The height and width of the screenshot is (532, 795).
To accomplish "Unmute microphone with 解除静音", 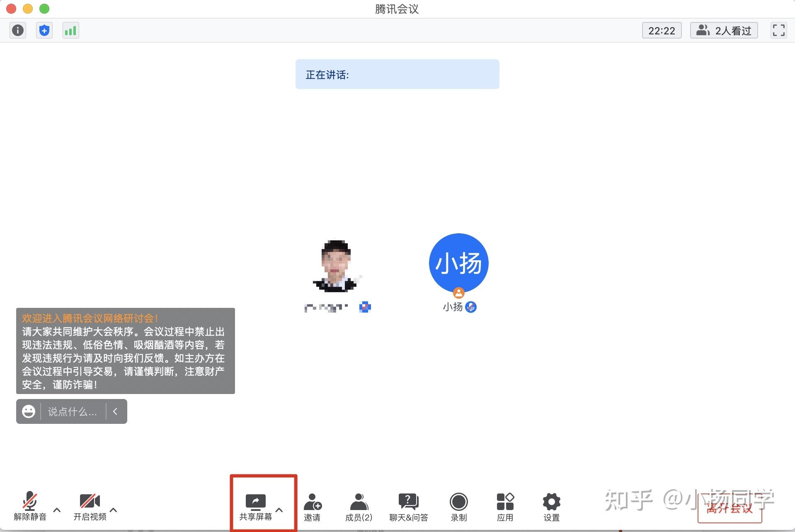I will (30, 506).
